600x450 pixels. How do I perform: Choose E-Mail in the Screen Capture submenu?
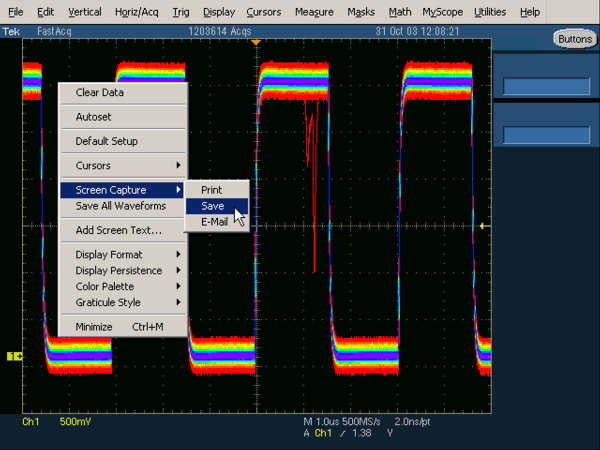click(214, 222)
